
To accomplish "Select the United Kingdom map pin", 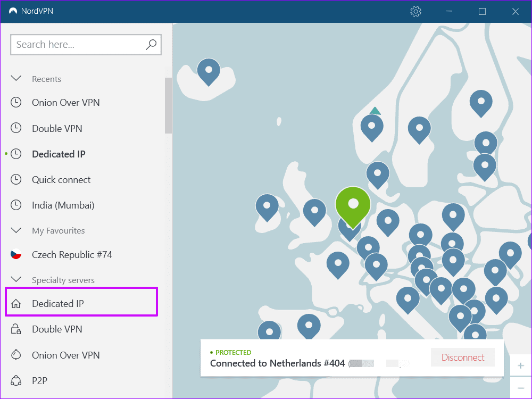I will click(314, 211).
